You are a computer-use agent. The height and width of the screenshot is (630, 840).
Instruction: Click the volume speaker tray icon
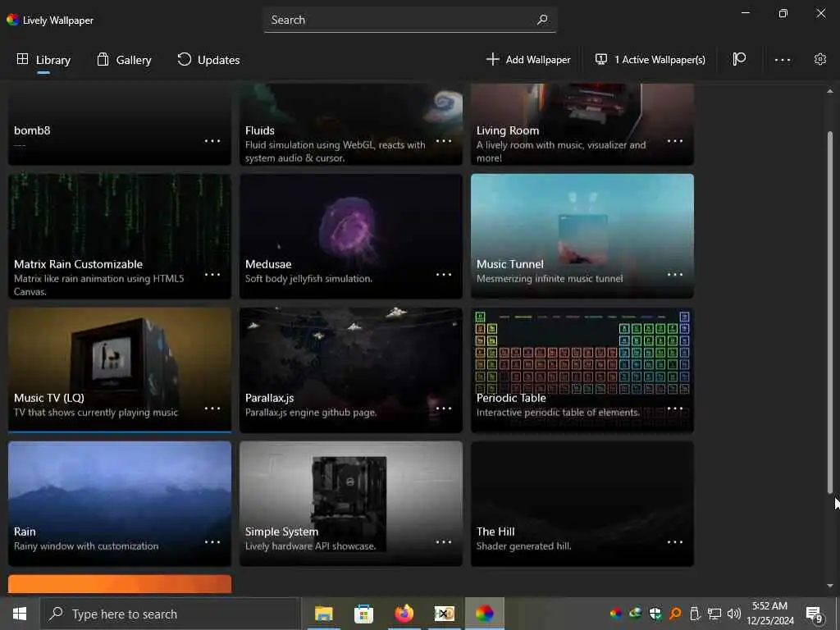click(x=734, y=614)
